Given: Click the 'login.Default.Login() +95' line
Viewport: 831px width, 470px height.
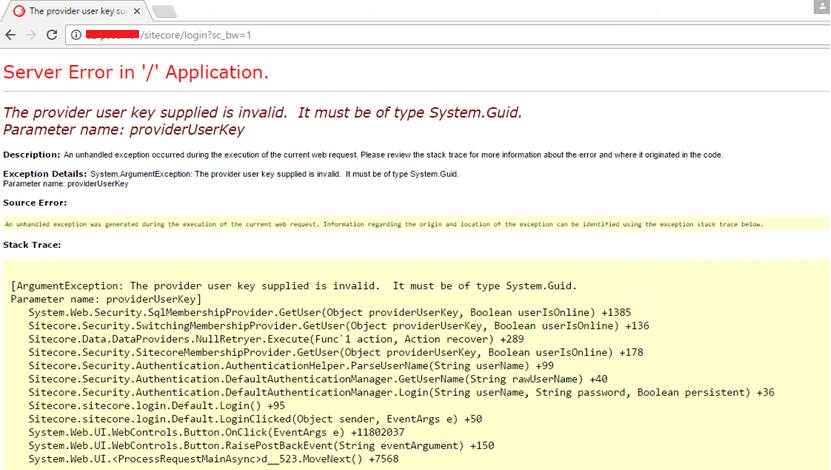Looking at the screenshot, I should click(157, 406).
